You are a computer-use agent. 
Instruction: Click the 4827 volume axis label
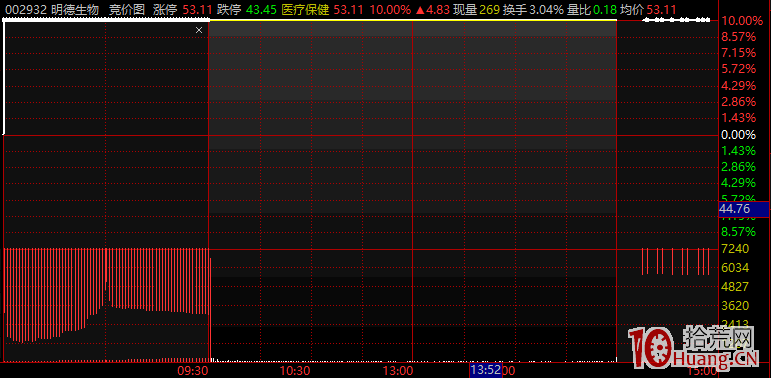coord(734,287)
